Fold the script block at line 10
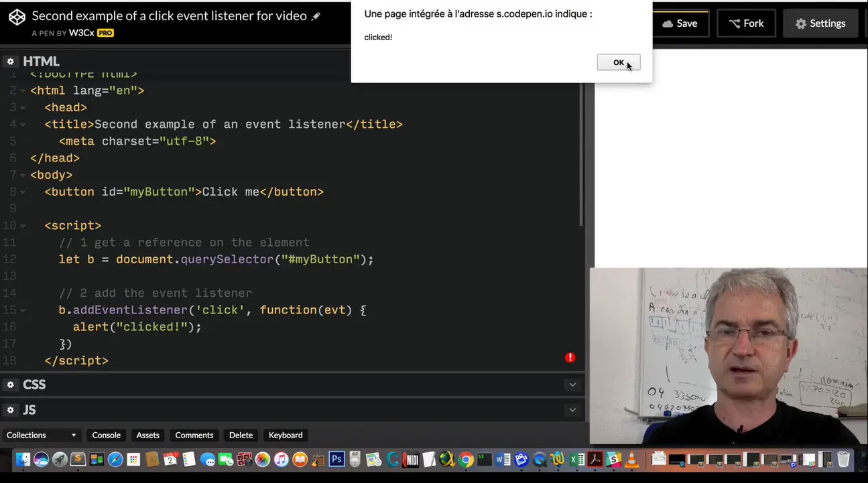The image size is (868, 483). 23,226
